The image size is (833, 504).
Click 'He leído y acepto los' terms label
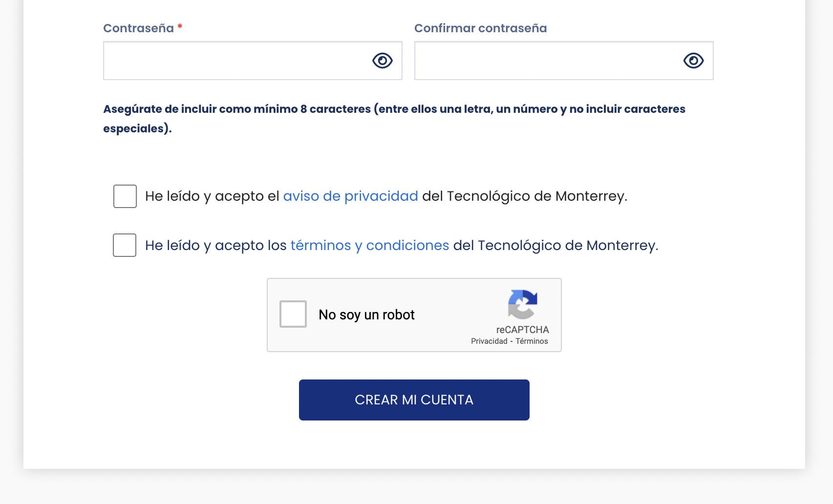tap(215, 245)
